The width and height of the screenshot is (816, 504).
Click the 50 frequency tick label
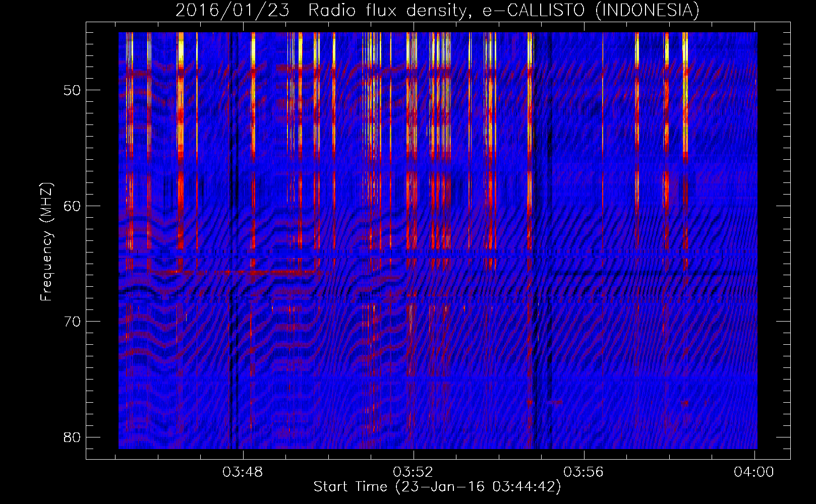point(72,91)
